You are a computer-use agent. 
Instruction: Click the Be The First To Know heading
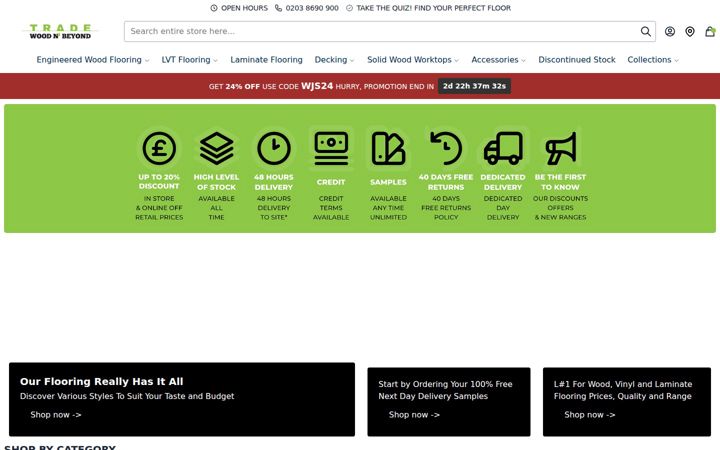click(x=560, y=182)
